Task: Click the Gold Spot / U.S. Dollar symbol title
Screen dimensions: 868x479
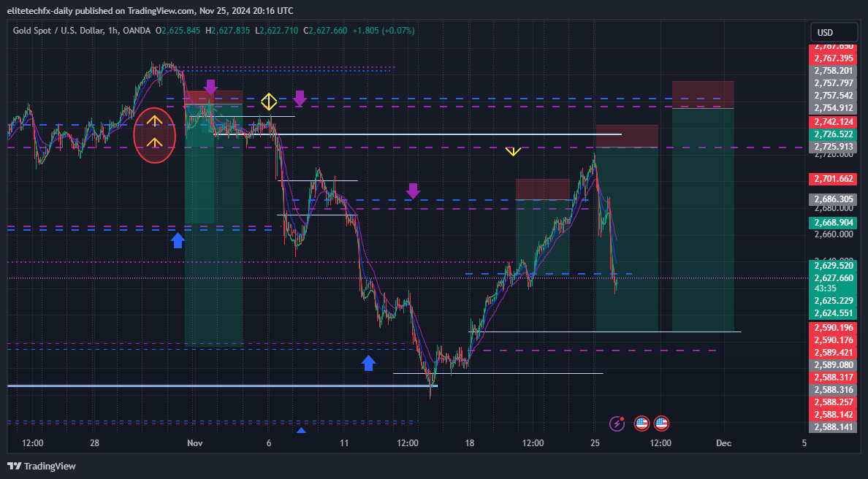Action: (x=58, y=31)
